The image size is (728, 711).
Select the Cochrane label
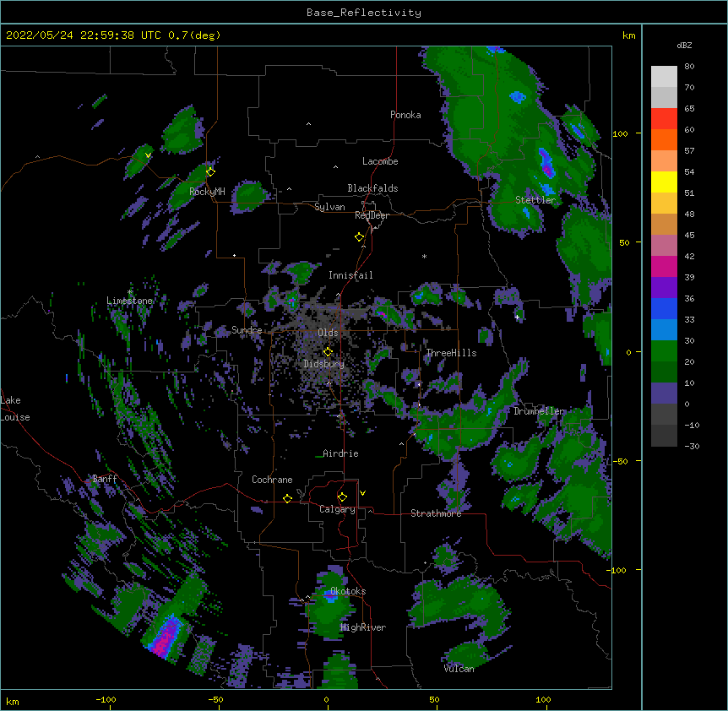point(272,480)
